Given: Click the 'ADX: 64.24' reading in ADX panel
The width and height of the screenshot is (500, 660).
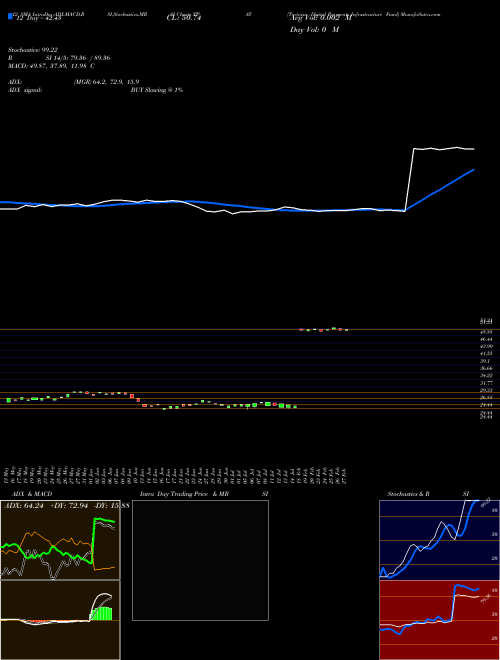Looking at the screenshot, I should coord(22,505).
